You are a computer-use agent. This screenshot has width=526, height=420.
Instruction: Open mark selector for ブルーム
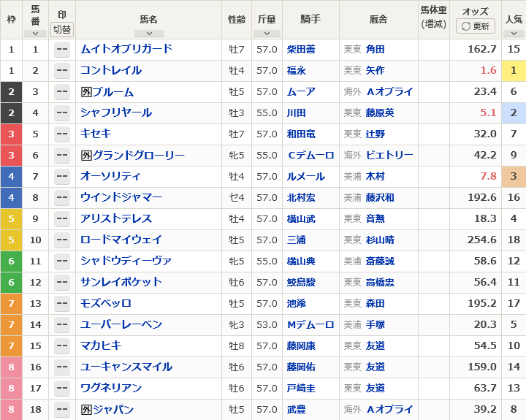[62, 92]
